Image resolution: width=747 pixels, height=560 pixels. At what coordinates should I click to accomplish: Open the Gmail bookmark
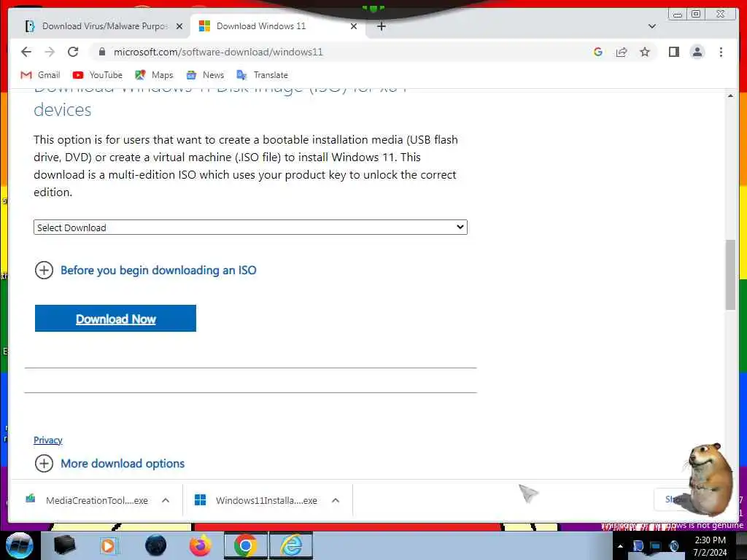(x=41, y=75)
